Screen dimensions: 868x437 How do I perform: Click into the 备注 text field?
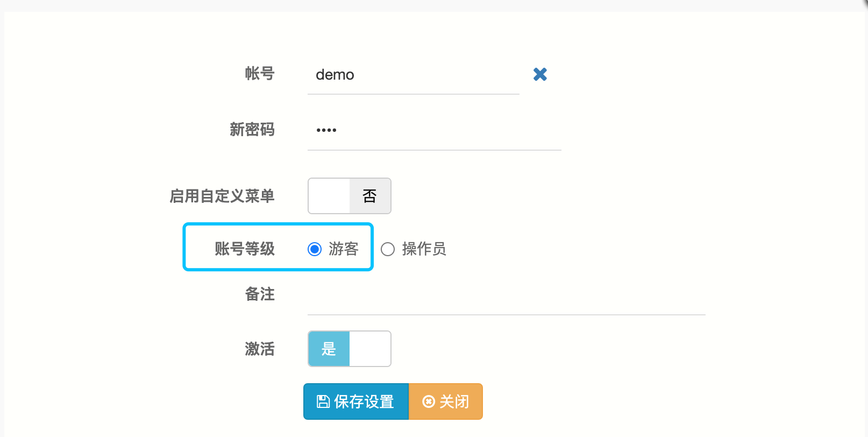pos(506,296)
